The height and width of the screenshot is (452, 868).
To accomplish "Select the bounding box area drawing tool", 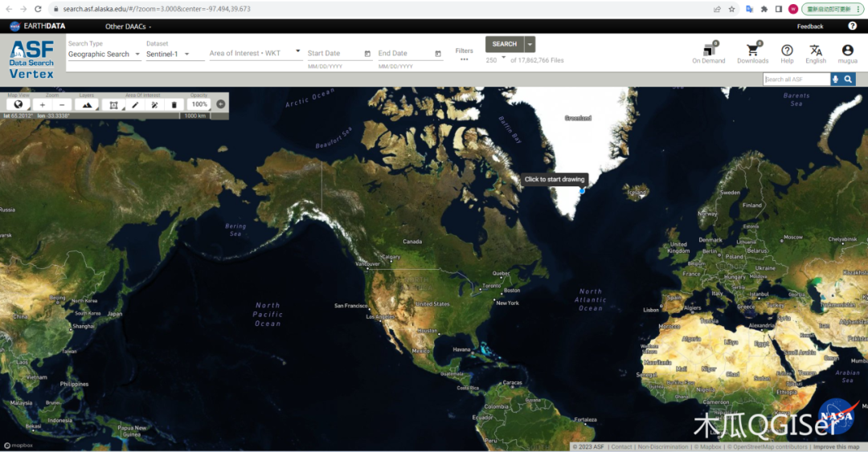I will coord(113,104).
